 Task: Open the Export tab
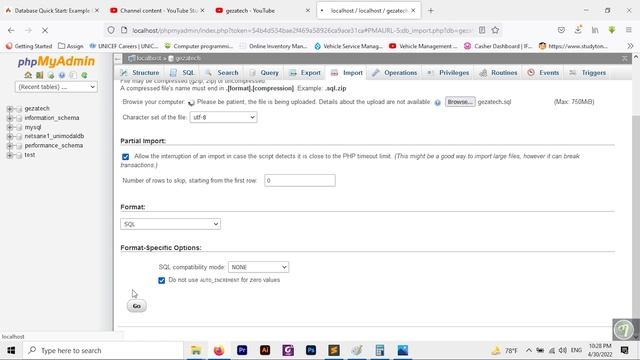click(x=305, y=73)
